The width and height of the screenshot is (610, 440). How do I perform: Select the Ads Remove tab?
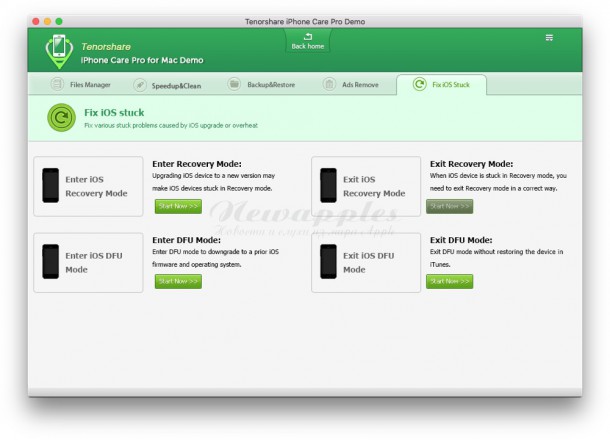(x=350, y=84)
